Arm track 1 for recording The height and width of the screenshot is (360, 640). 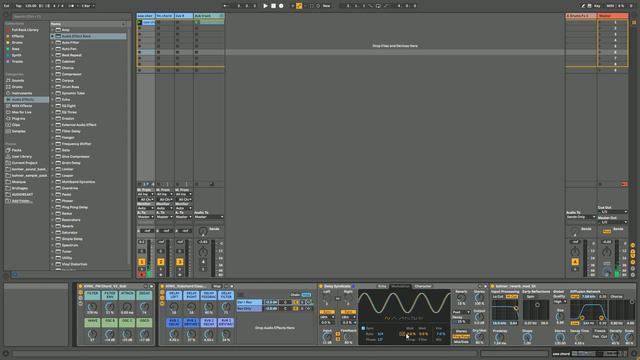[142, 274]
